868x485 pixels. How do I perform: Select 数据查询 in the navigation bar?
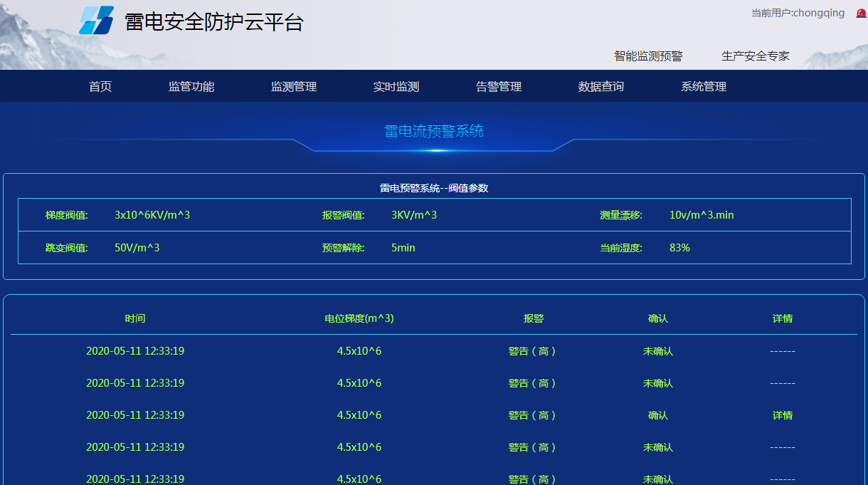tap(601, 87)
